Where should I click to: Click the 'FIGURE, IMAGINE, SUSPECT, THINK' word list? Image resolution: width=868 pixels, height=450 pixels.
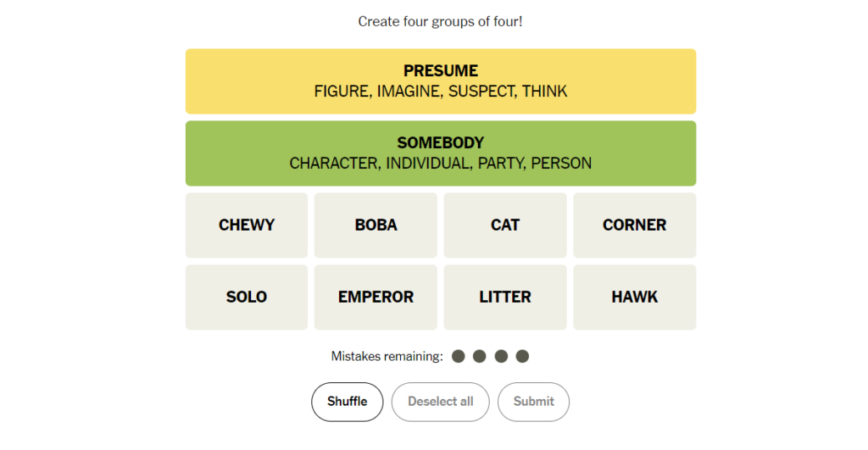pyautogui.click(x=441, y=92)
